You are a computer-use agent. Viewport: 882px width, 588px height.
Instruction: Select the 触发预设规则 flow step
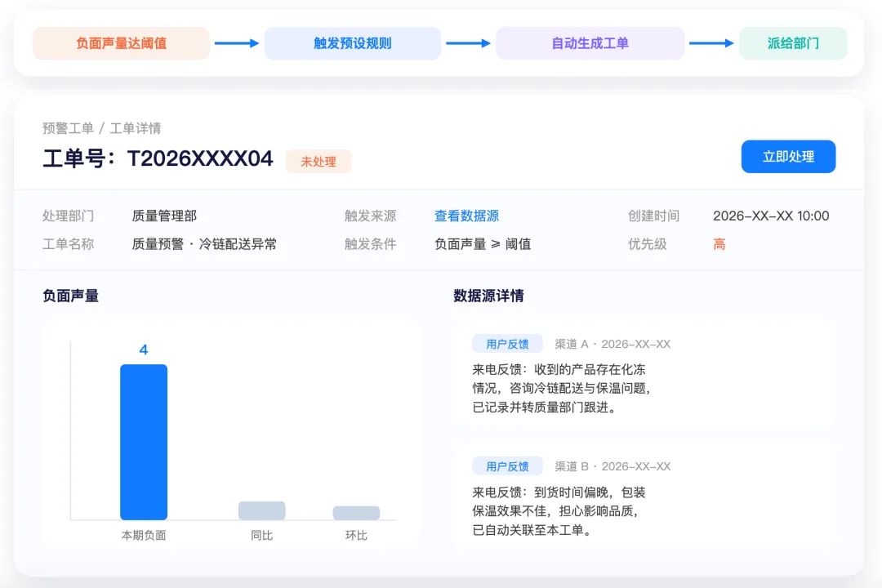click(x=353, y=43)
